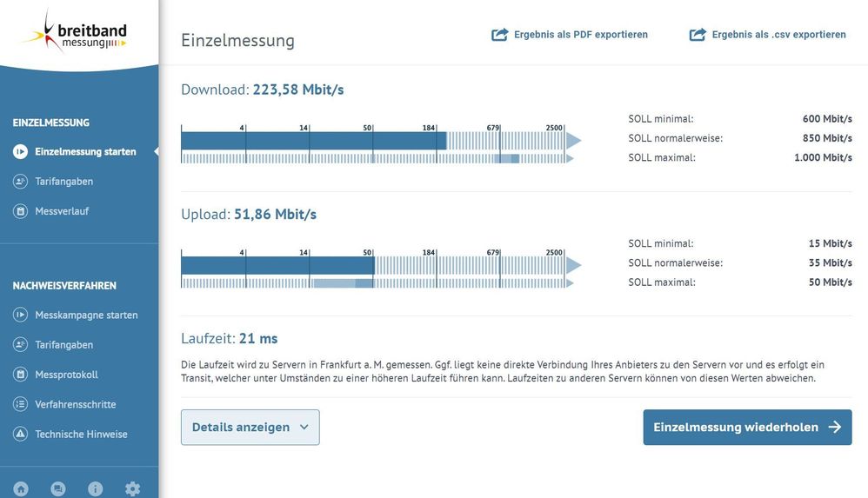Click the warning icon beside Technische Hinweise
Viewport: 868px width, 498px height.
(x=21, y=434)
